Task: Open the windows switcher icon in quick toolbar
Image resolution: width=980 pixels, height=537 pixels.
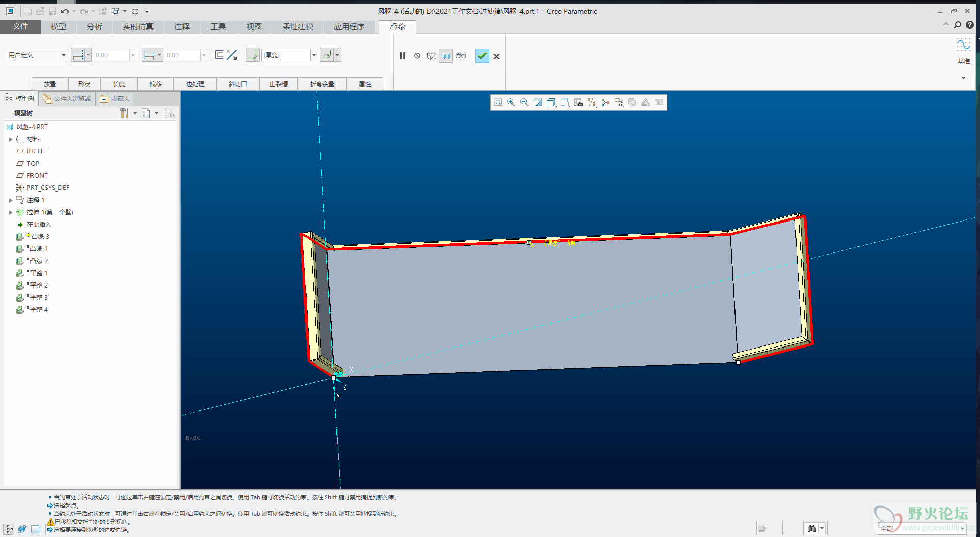Action: (x=115, y=11)
